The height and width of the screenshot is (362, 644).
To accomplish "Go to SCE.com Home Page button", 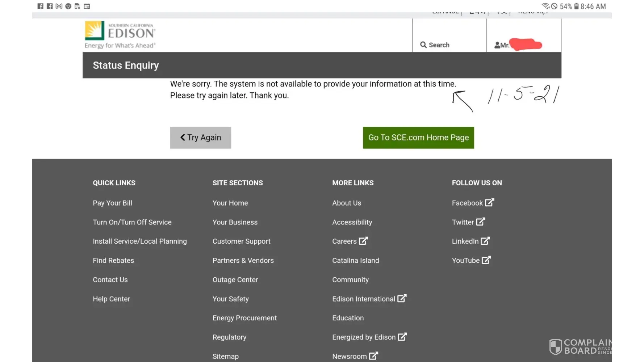I will click(418, 138).
